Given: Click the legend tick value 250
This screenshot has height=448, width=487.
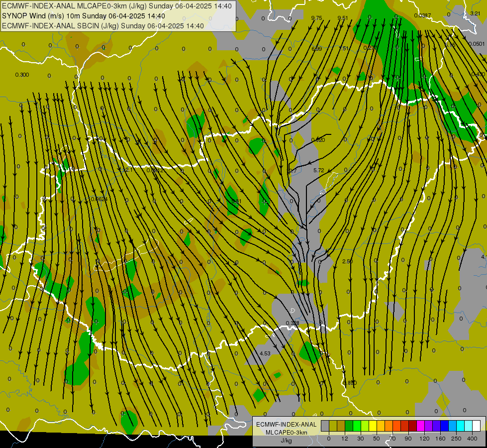Looking at the screenshot, I should coord(456,439).
